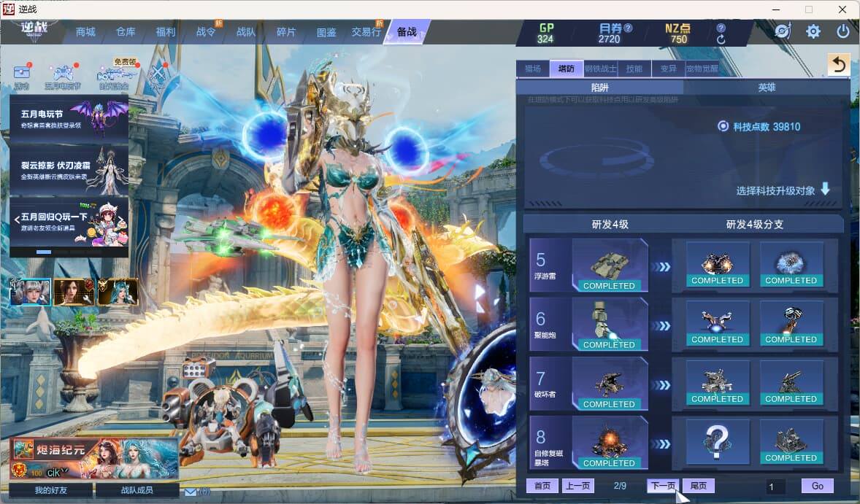Select the 聚能炮 level-6 trap icon
Screen dimensions: 860x504
pyautogui.click(x=610, y=325)
